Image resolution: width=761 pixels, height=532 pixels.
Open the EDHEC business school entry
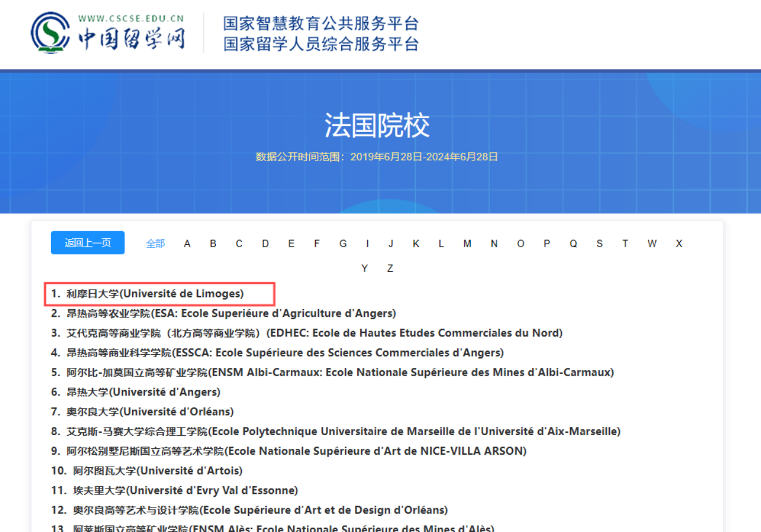pos(314,333)
